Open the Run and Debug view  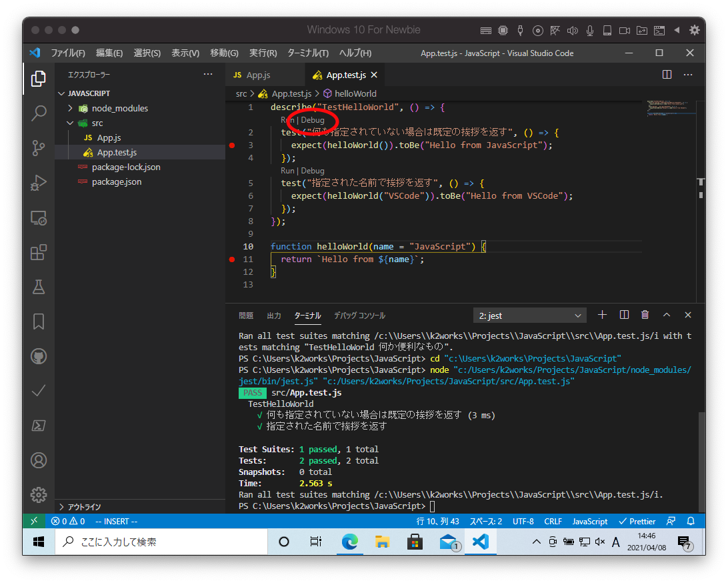(39, 183)
